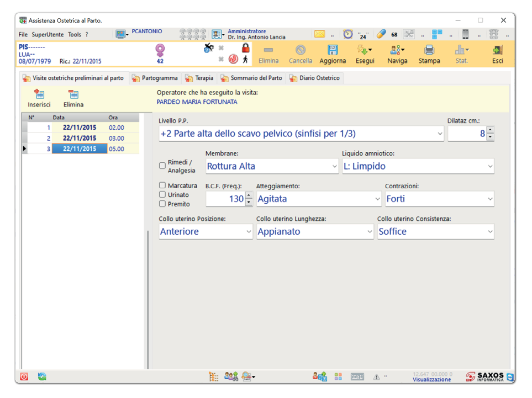532x398 pixels.
Task: Open the ? help menu
Action: 87,35
